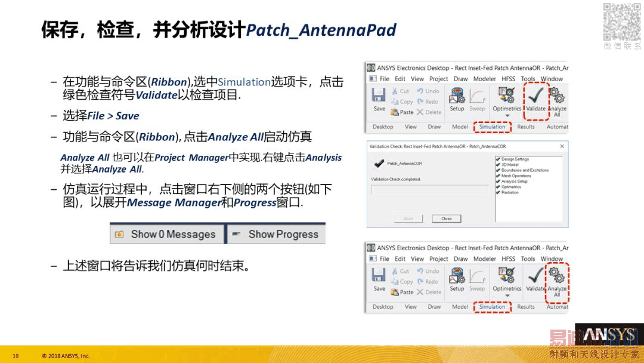Click 'Validation Check completed.' status text
The height and width of the screenshot is (363, 644).
pos(395,179)
